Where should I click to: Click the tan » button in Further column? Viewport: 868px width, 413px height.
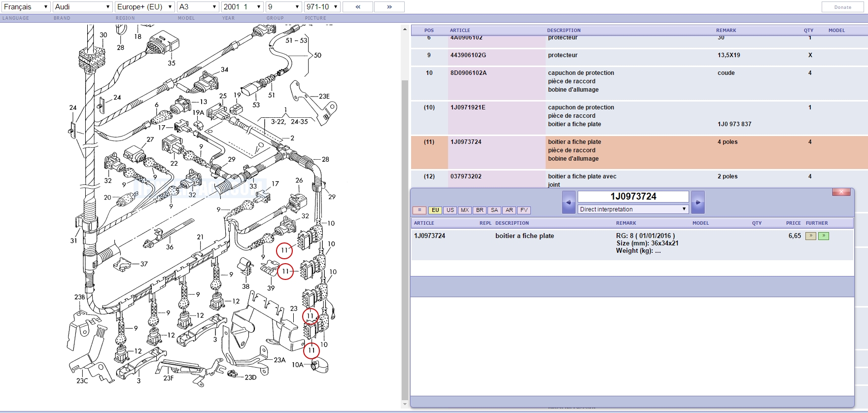[x=810, y=236]
